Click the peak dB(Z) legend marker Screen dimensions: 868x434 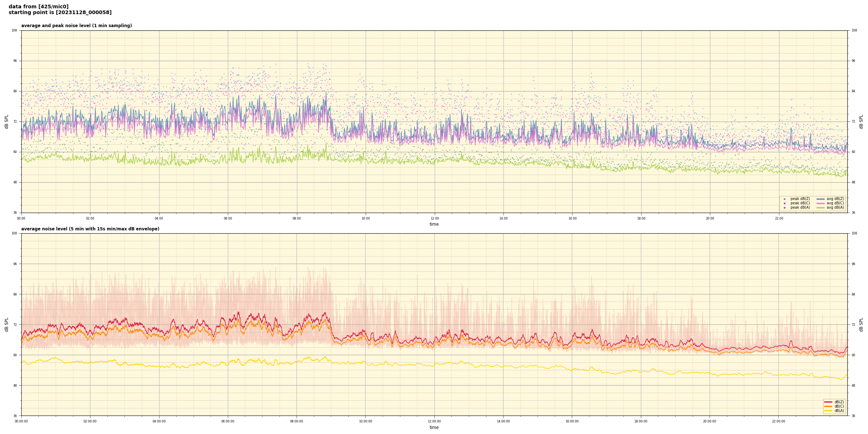coord(784,199)
